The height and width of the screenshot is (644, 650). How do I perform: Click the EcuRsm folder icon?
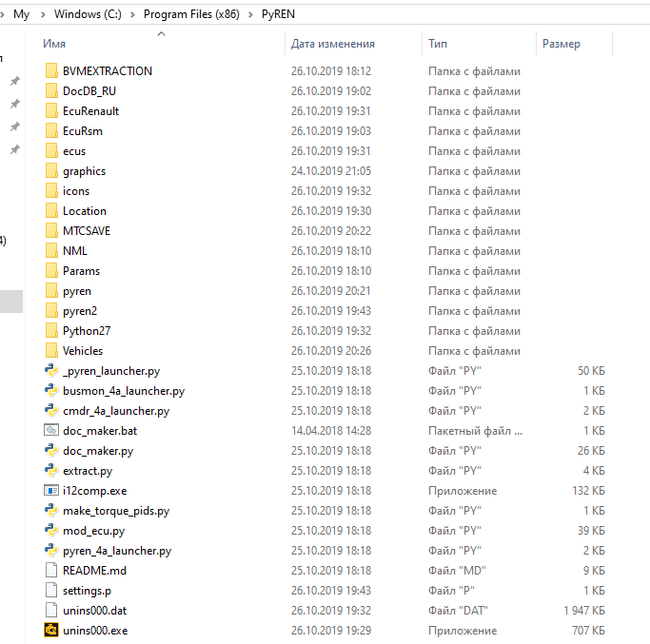click(x=51, y=131)
